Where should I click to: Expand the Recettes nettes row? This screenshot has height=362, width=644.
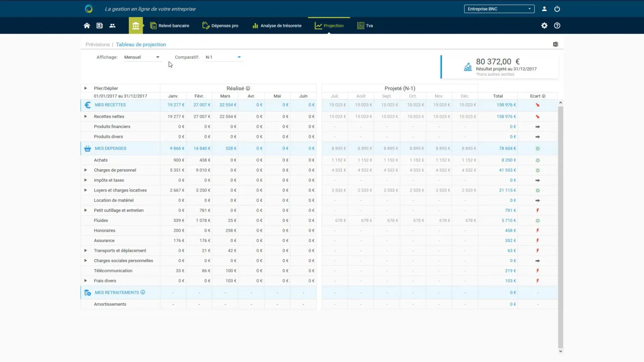coord(86,117)
